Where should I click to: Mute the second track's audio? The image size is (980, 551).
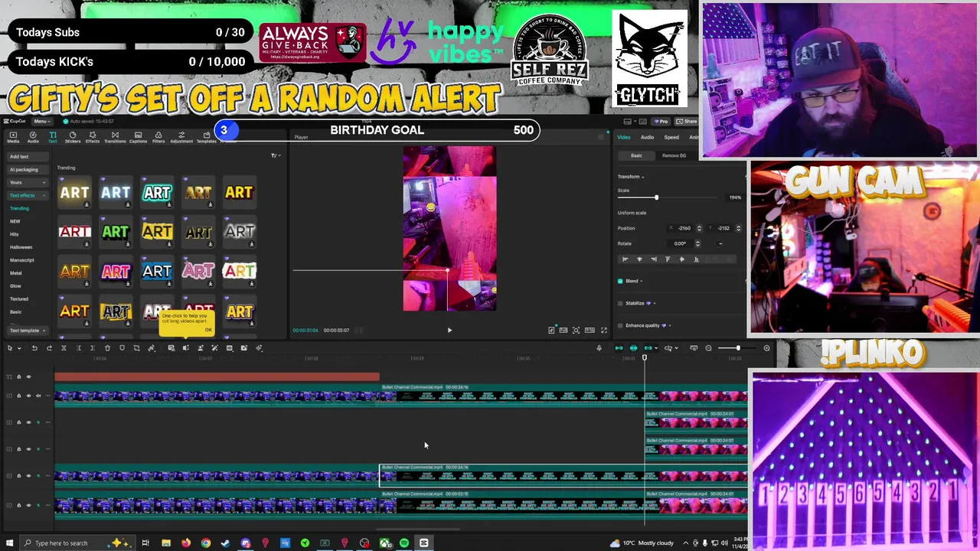38,396
